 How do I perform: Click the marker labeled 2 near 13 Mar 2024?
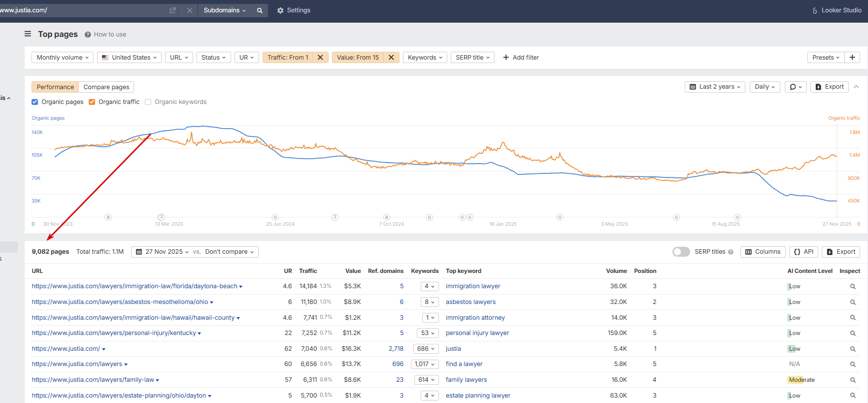(x=161, y=217)
